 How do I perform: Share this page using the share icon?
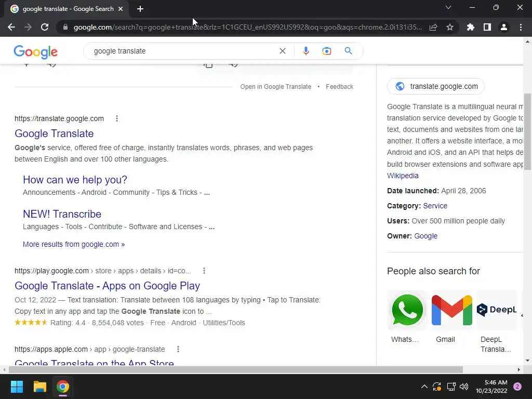[x=433, y=27]
